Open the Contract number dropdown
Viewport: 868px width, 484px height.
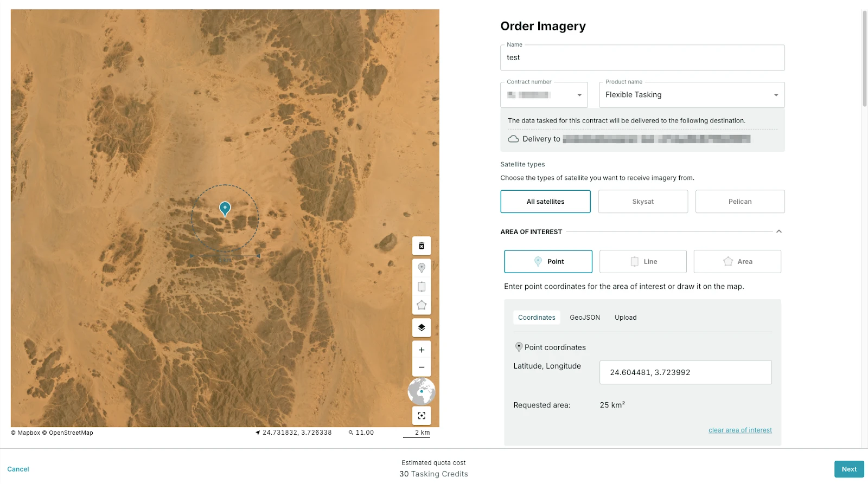tap(544, 95)
